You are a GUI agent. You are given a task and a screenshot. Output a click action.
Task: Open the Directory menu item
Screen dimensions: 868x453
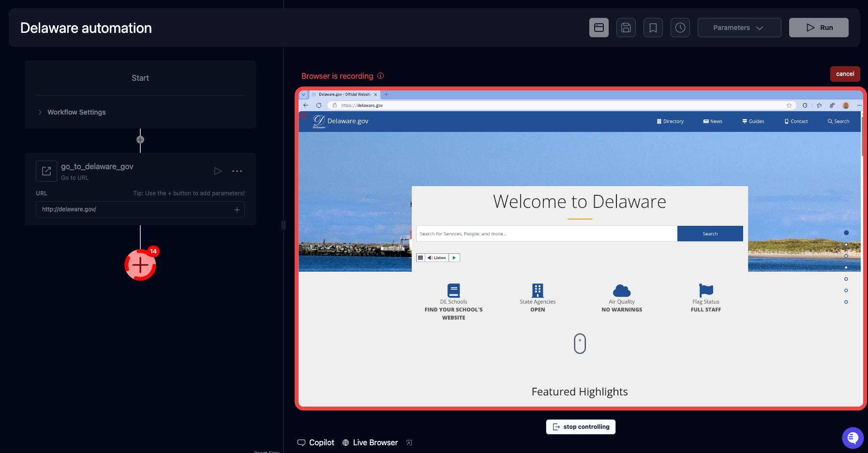(x=670, y=121)
